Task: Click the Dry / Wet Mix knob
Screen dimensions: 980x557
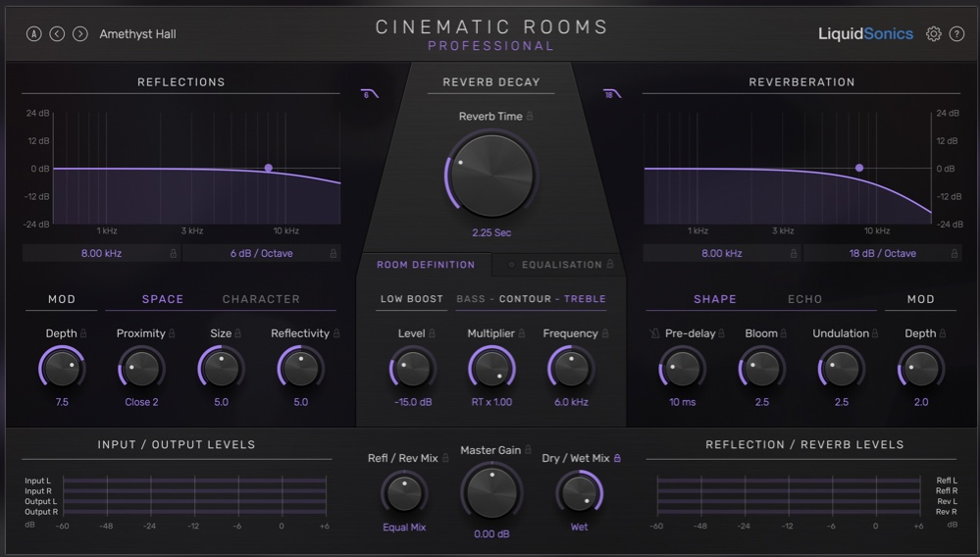Action: pos(579,493)
